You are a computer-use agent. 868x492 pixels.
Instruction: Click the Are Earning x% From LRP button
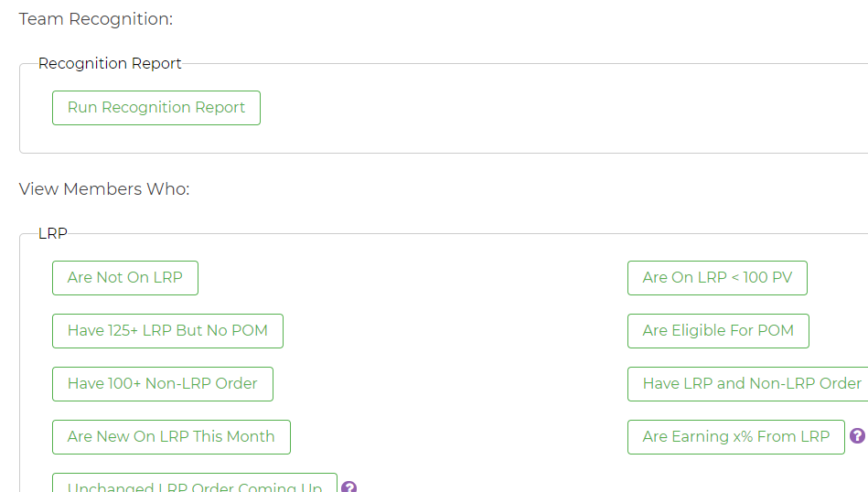(x=735, y=437)
